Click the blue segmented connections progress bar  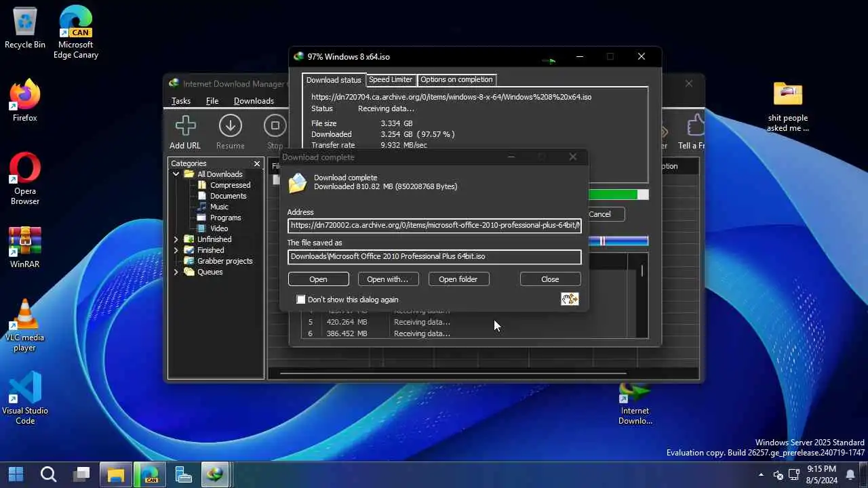[618, 241]
